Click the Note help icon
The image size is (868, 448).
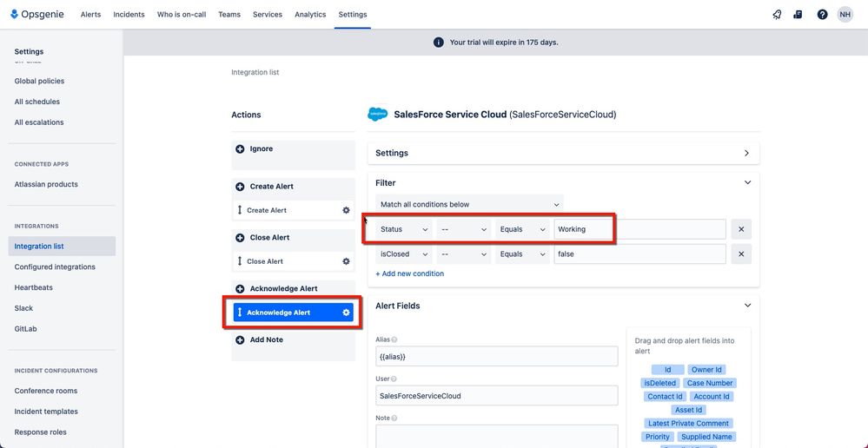394,418
